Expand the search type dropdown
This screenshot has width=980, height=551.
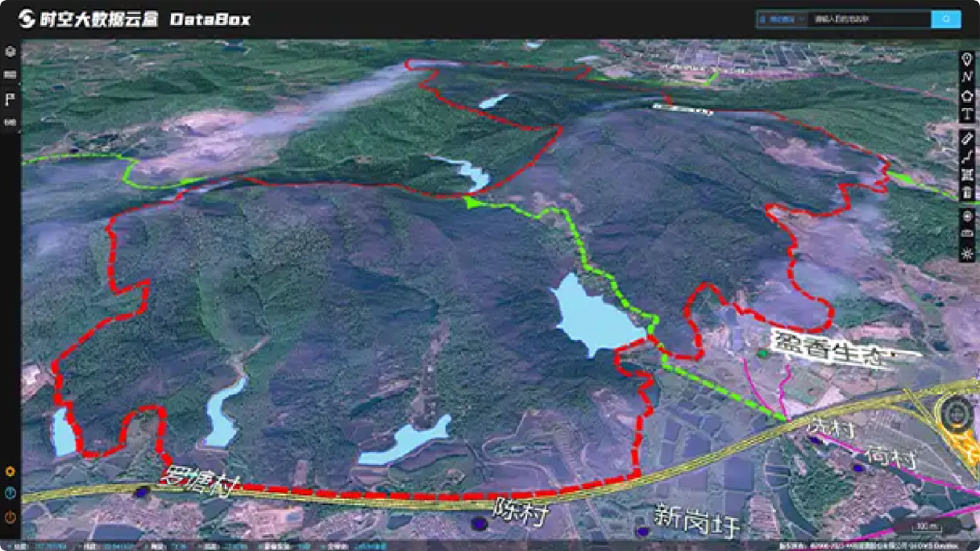pos(782,19)
